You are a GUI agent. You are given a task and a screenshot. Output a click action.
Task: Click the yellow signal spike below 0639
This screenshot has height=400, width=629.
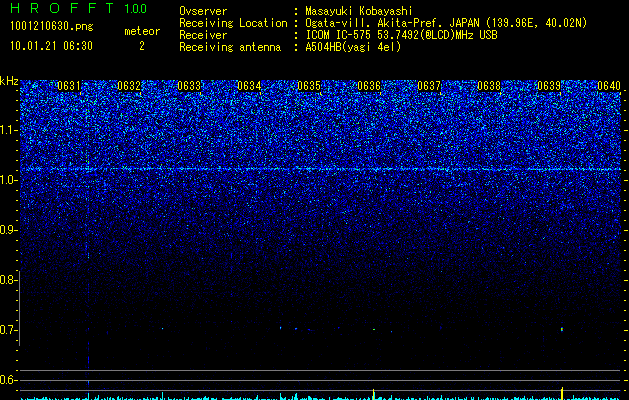(x=562, y=393)
